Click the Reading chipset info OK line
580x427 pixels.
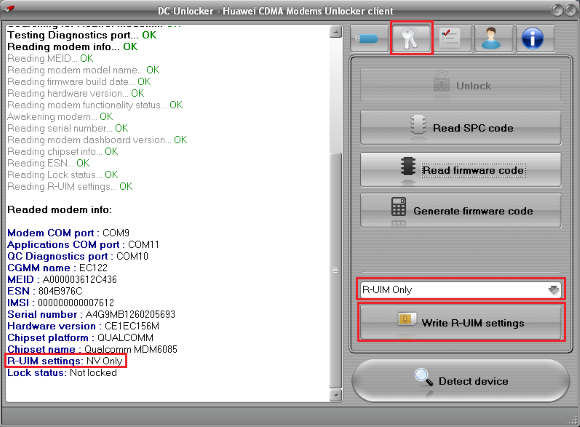click(x=63, y=151)
